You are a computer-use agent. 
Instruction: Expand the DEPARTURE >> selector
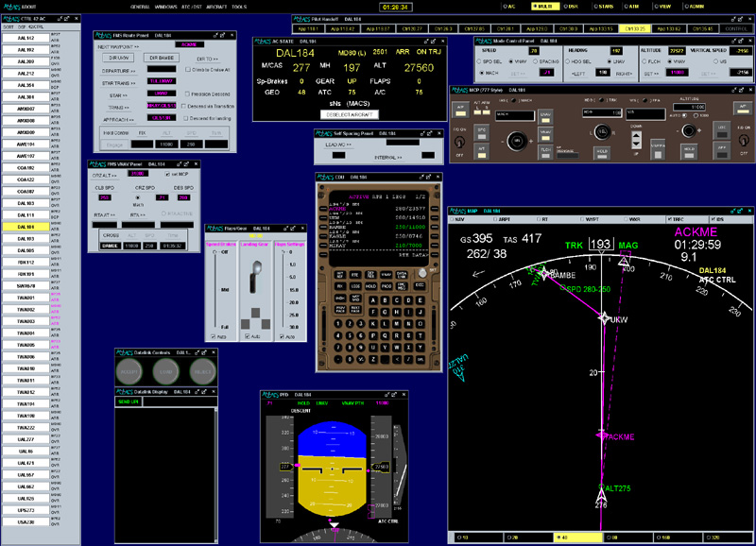click(x=119, y=70)
